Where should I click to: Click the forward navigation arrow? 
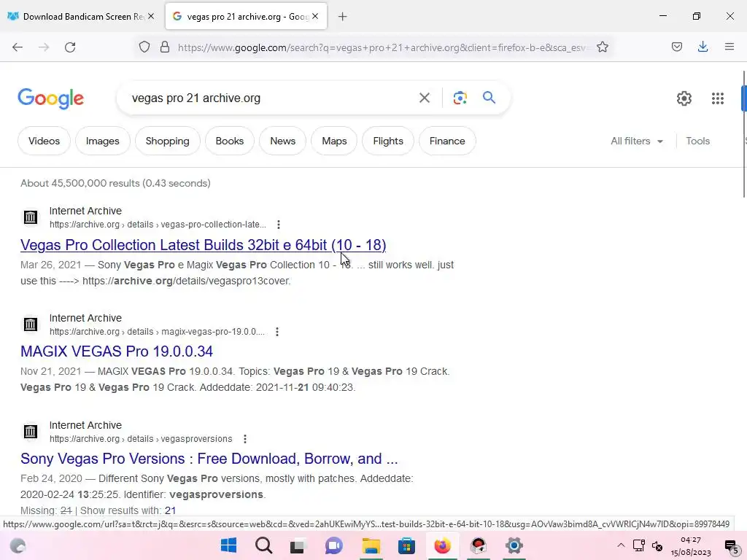tap(44, 47)
